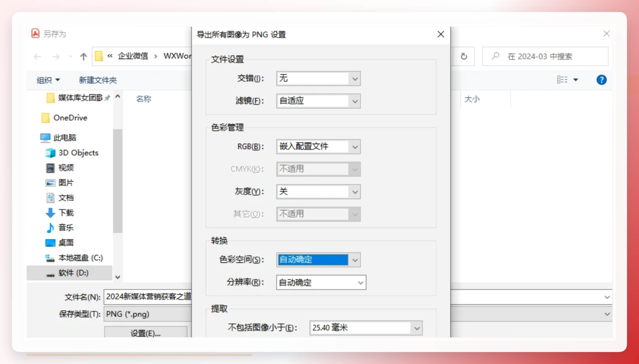
Task: Click the sidebar scroll up arrow
Action: coord(118,96)
